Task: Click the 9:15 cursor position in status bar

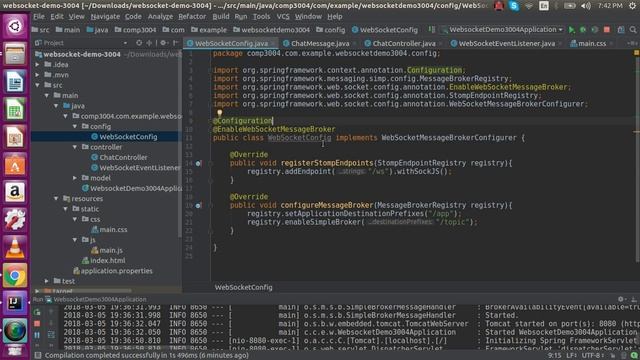Action: point(554,356)
